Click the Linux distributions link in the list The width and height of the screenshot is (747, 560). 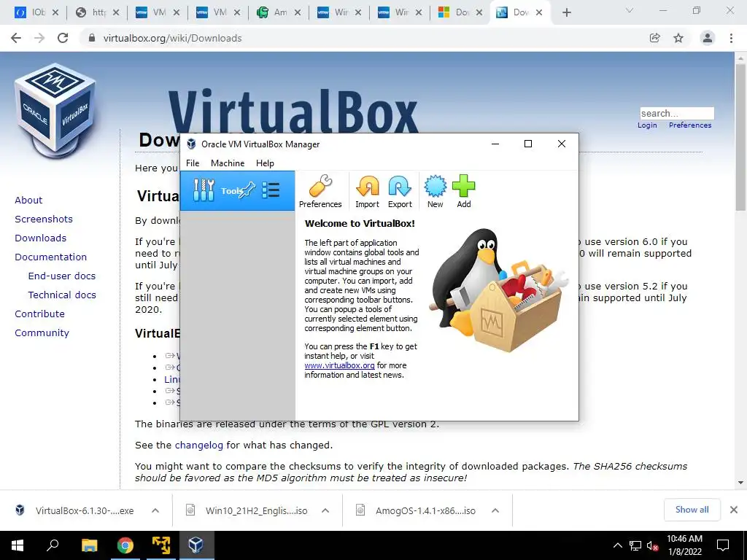[x=171, y=379]
